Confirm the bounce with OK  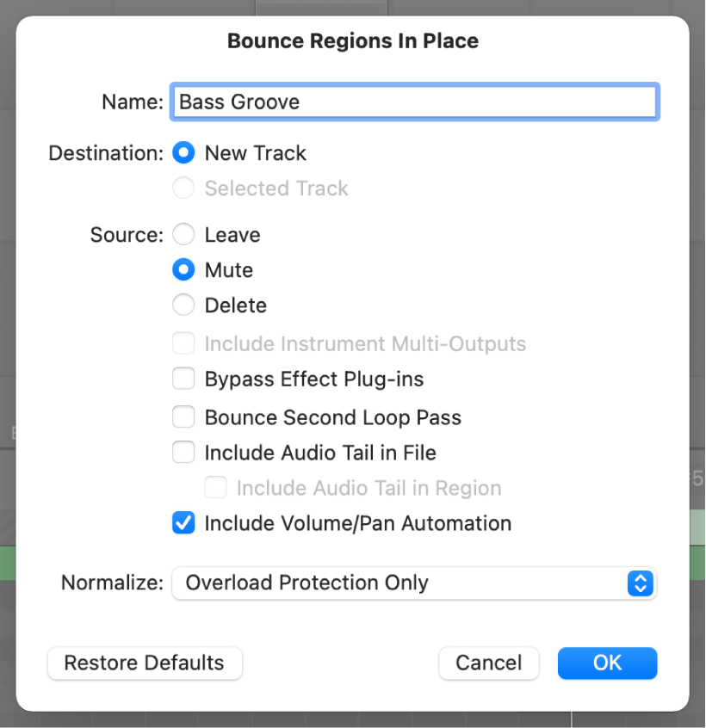[x=607, y=663]
